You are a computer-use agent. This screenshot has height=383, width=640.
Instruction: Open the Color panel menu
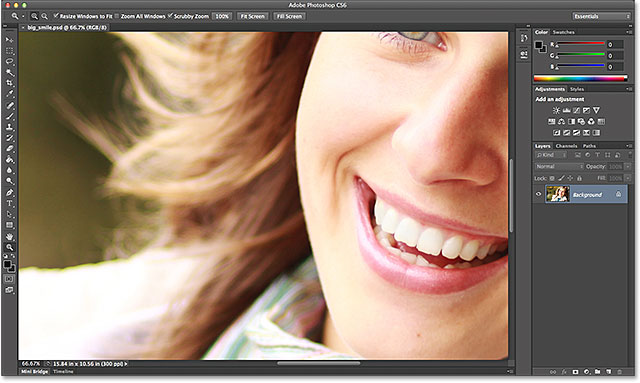coord(629,32)
